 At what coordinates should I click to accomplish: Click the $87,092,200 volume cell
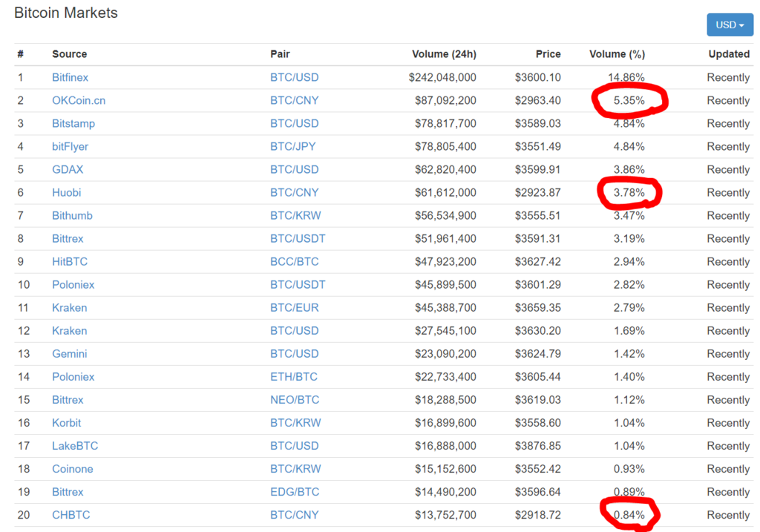445,100
